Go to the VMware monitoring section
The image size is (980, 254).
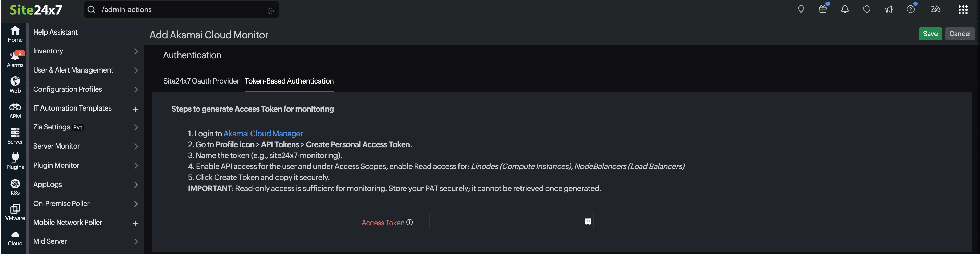pos(15,212)
